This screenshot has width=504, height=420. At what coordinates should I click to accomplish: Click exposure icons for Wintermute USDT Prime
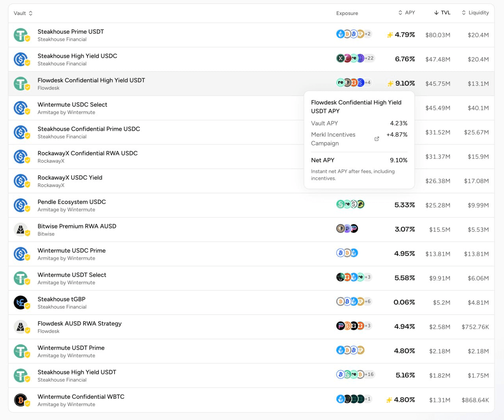(350, 350)
